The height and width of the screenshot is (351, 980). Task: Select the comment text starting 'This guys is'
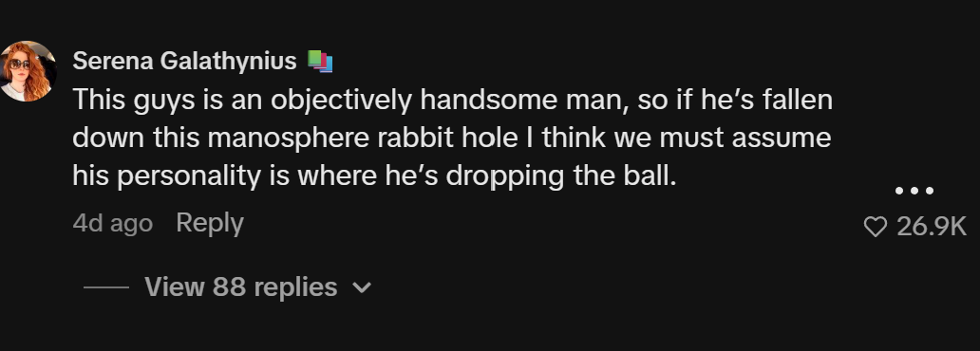[453, 138]
